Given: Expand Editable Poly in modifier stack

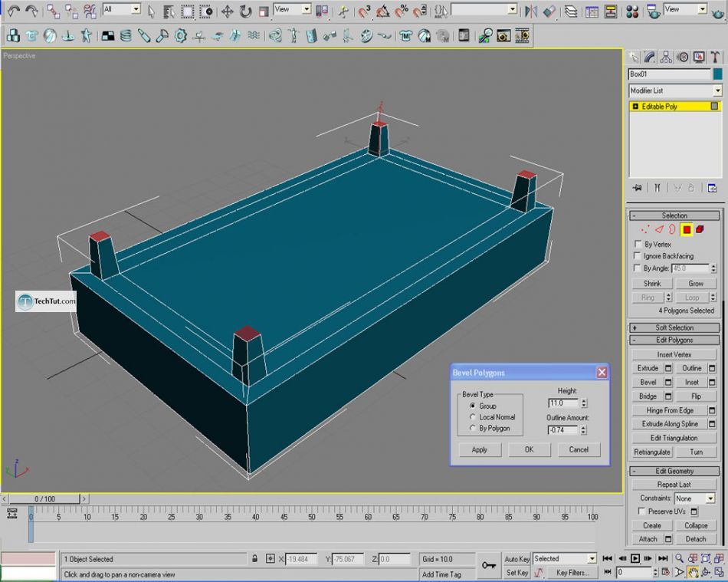Looking at the screenshot, I should 635,107.
